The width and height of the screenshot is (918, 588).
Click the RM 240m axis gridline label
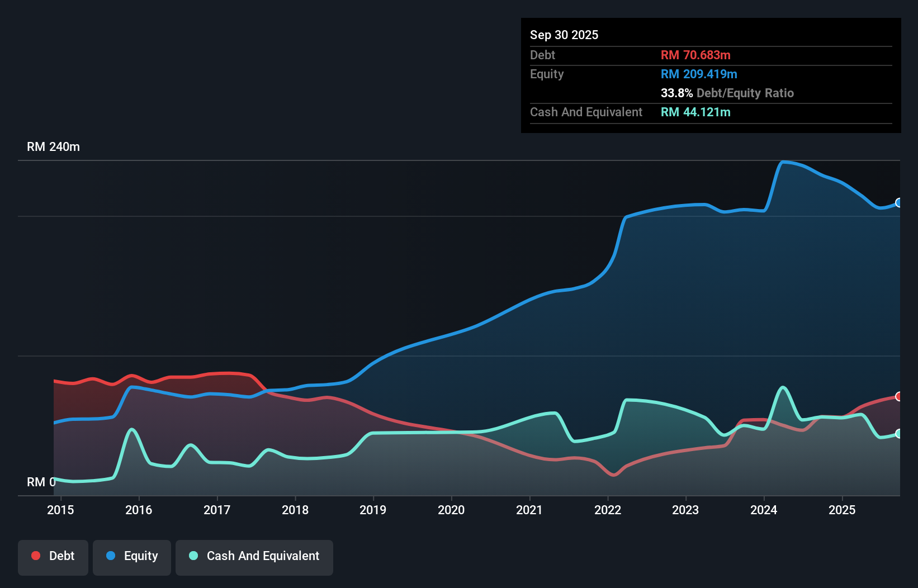(54, 146)
